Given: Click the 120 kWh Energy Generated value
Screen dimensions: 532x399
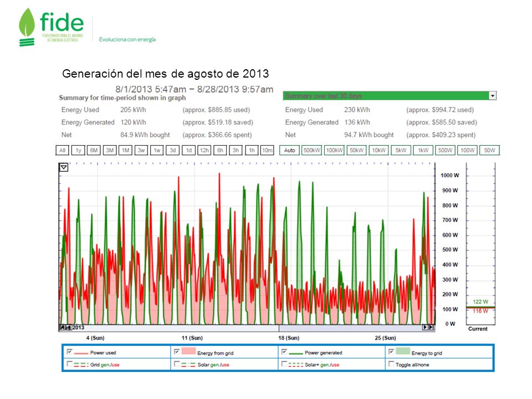Looking at the screenshot, I should (133, 122).
